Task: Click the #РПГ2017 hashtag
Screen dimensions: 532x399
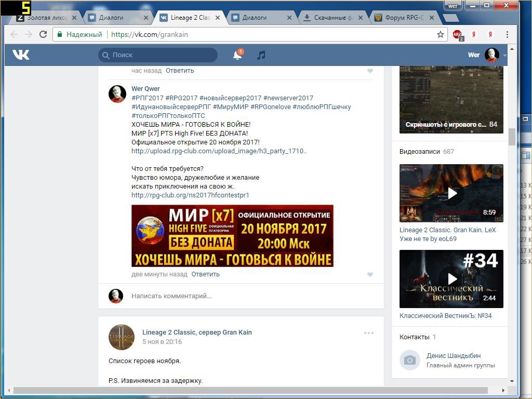Action: coord(148,98)
